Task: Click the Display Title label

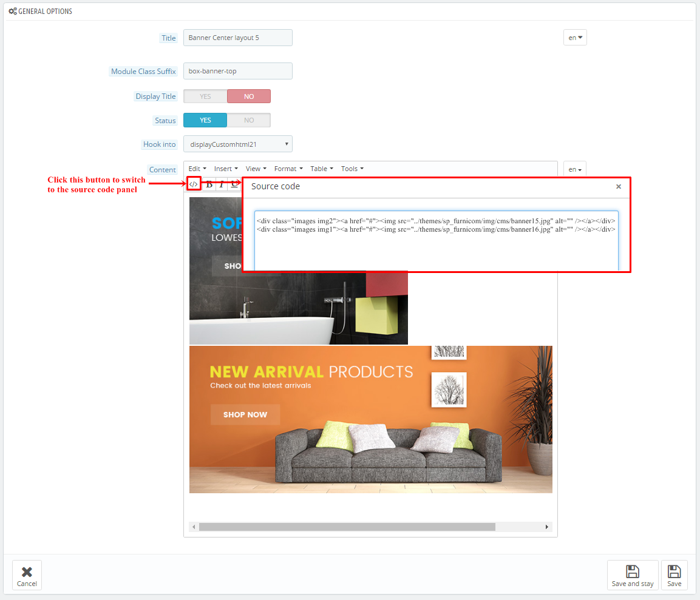Action: pyautogui.click(x=155, y=96)
